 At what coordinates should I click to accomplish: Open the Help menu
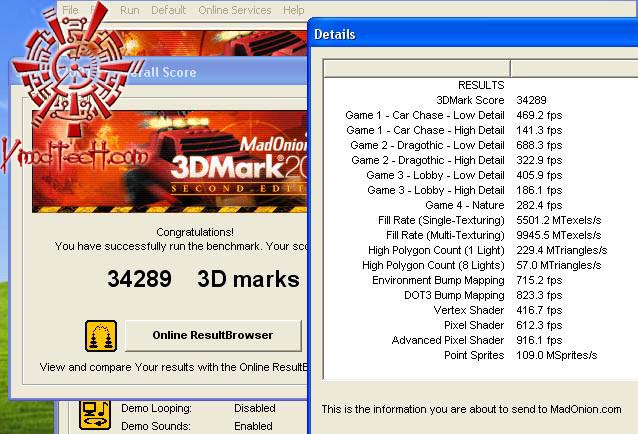[x=293, y=10]
